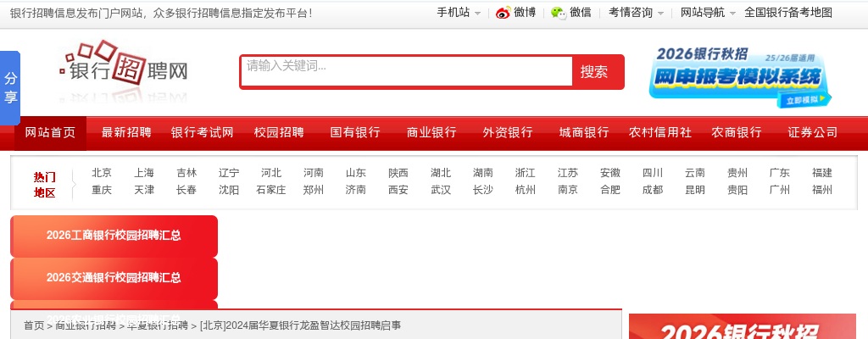Viewport: 868px width, 339px height.
Task: Open 全国银行备考地图 link
Action: click(x=787, y=13)
